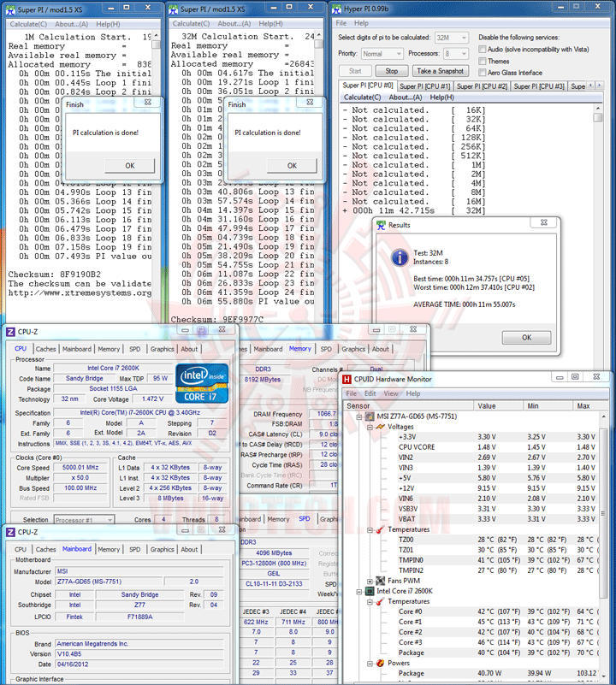Click the Hyper PI title bar icon

tap(336, 9)
